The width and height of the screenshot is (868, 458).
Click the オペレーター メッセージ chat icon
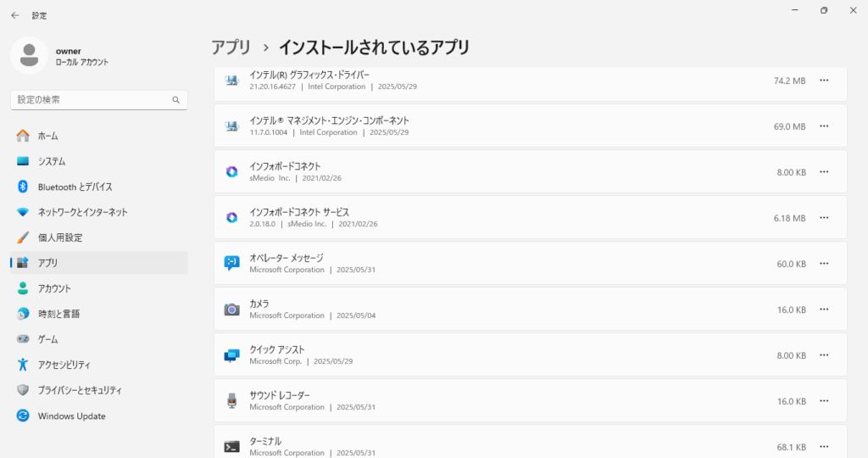coord(232,263)
